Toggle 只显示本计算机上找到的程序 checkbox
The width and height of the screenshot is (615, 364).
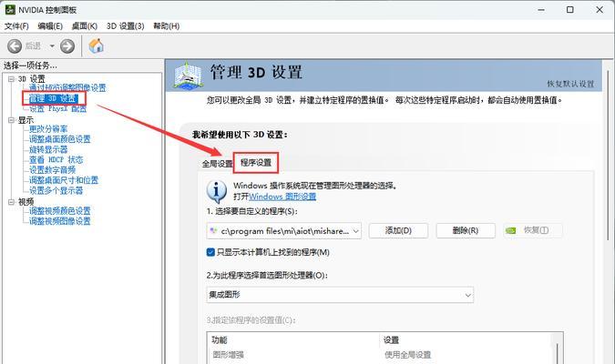click(x=210, y=252)
